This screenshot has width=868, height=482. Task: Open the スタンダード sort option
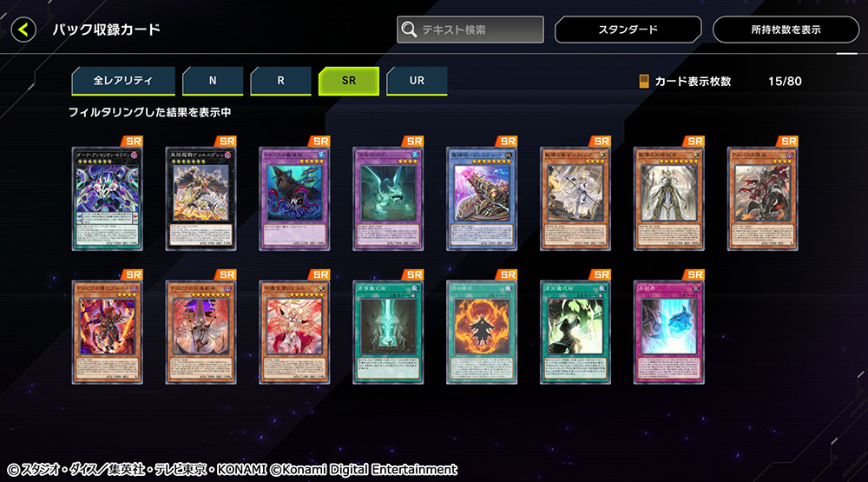click(628, 30)
